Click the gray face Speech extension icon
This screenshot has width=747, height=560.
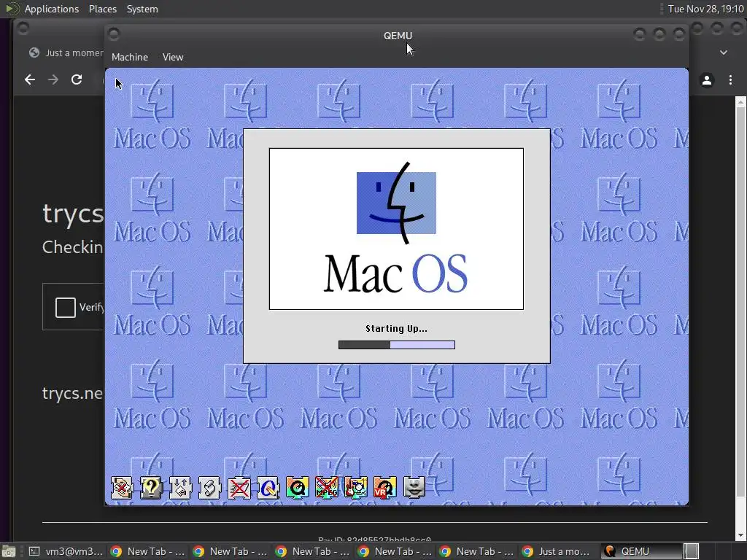(414, 488)
